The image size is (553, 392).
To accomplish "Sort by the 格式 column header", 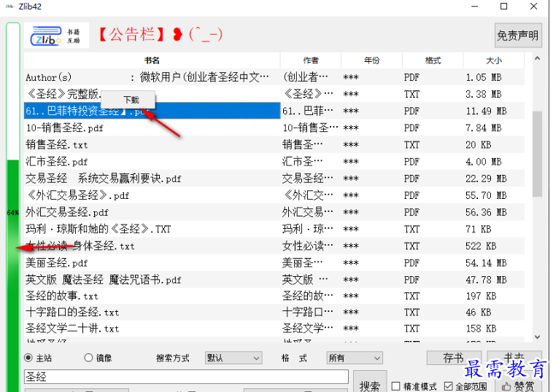I will click(x=433, y=60).
